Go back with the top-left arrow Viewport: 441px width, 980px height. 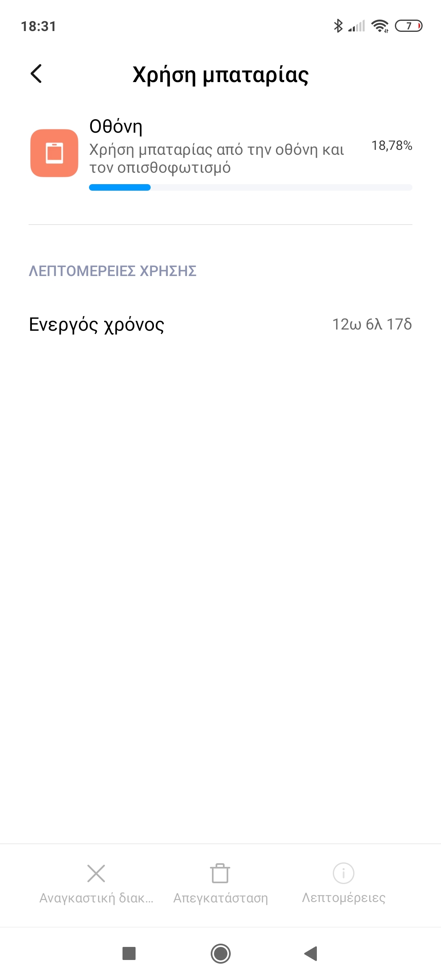pos(36,74)
